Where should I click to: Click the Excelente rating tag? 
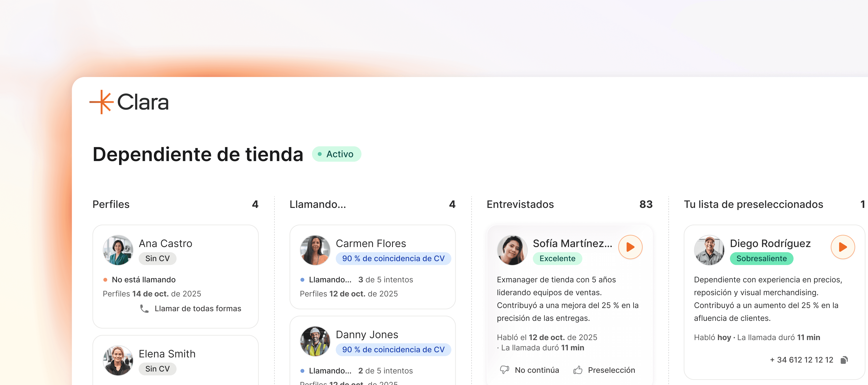(x=557, y=258)
